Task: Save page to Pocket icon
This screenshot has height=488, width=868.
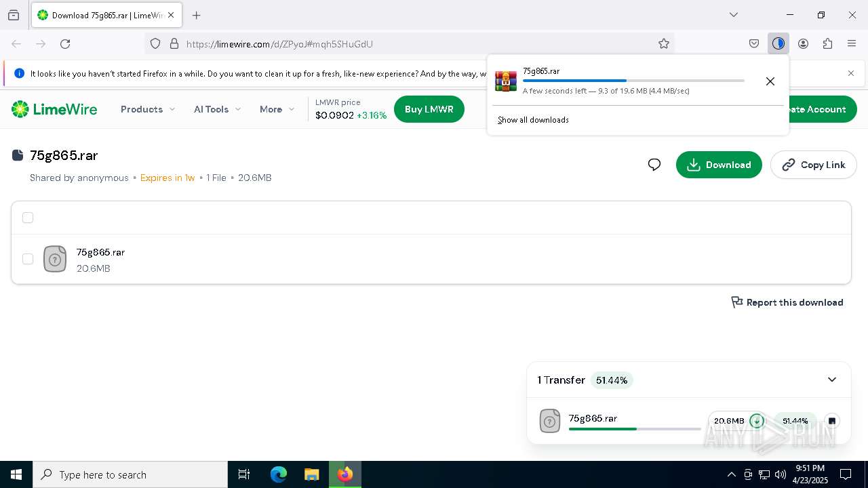Action: click(x=754, y=43)
